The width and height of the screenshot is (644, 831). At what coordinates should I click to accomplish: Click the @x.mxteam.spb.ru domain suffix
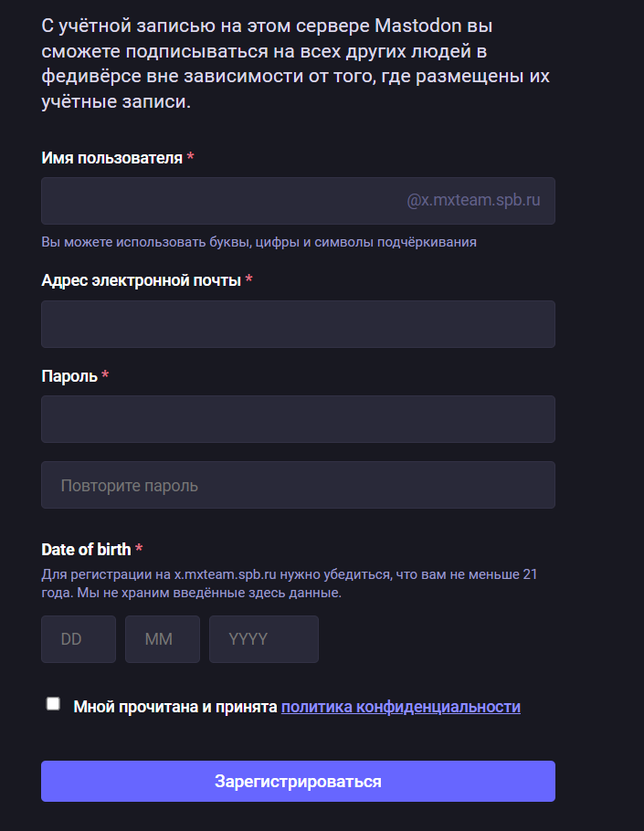[x=473, y=200]
